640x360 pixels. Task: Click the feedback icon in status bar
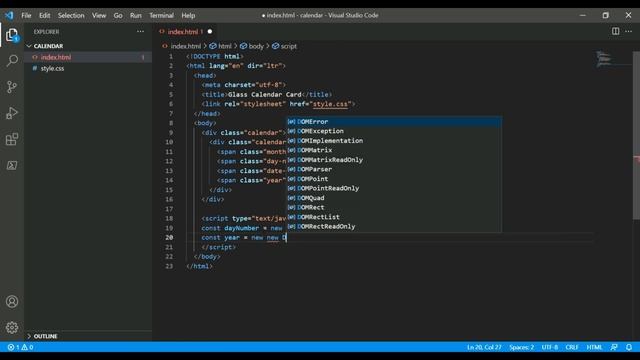(x=614, y=347)
